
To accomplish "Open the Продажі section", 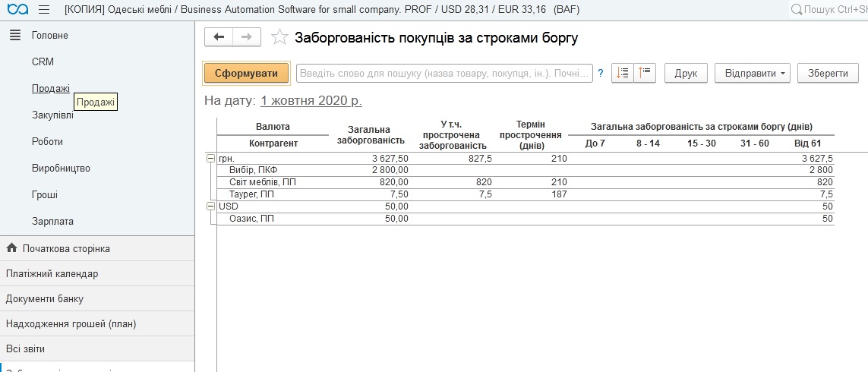I will pos(50,88).
